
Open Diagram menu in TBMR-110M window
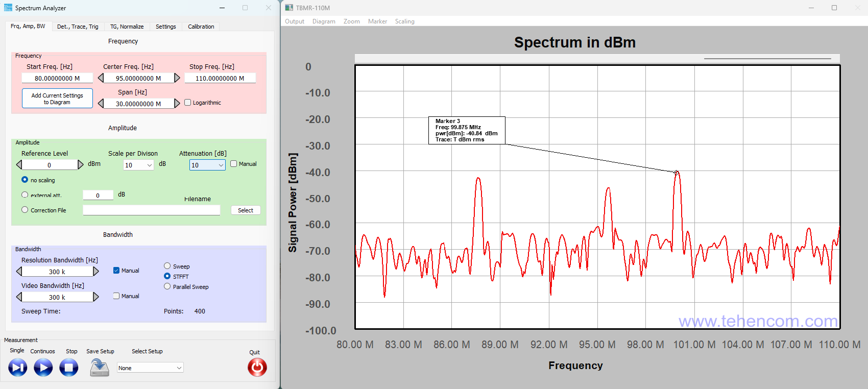pyautogui.click(x=324, y=21)
